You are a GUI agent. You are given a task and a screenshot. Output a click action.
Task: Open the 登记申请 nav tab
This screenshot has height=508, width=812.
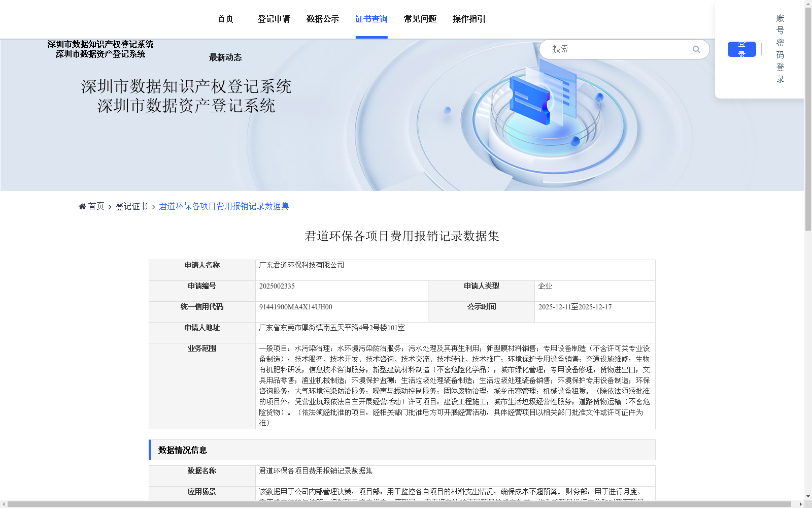point(274,19)
